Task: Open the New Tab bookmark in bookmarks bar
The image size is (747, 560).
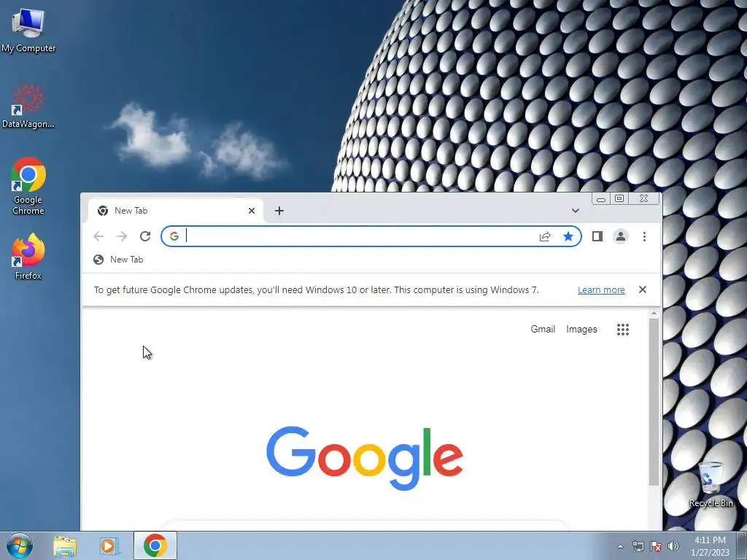Action: click(x=119, y=260)
